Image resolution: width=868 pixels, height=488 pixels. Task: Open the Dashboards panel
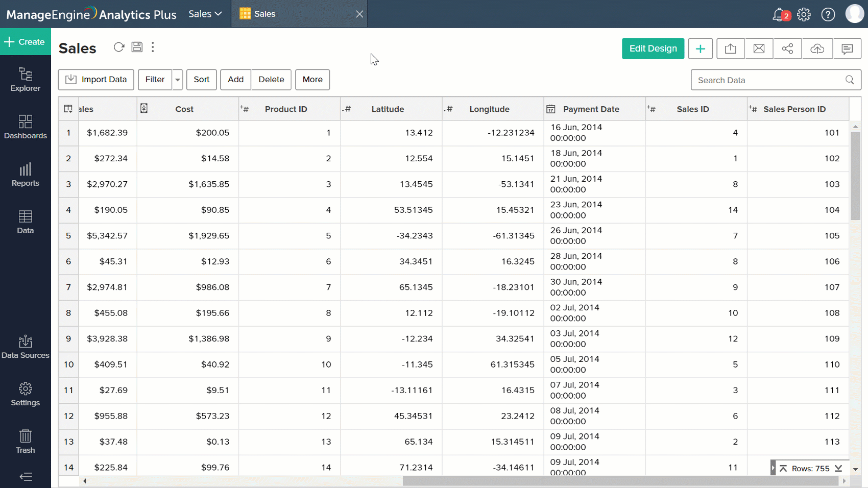coord(26,127)
